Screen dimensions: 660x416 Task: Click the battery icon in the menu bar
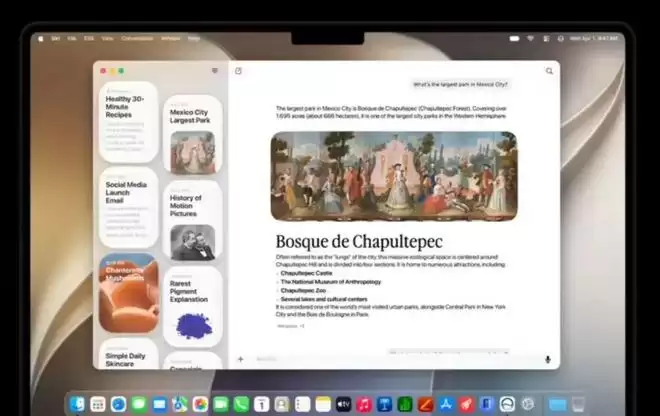[514, 38]
